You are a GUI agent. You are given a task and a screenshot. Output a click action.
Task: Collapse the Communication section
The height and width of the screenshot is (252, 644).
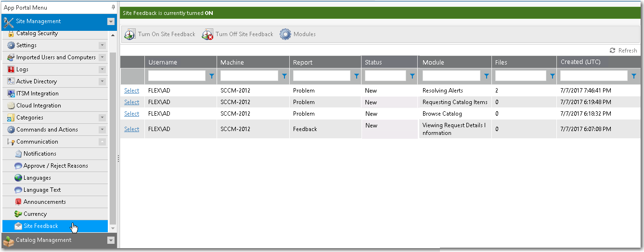pos(102,142)
